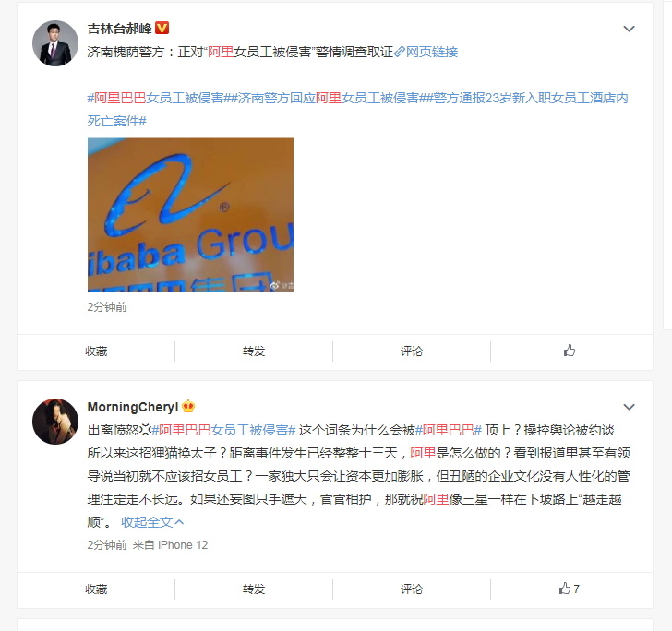Click 评论 on the first post

(x=412, y=351)
